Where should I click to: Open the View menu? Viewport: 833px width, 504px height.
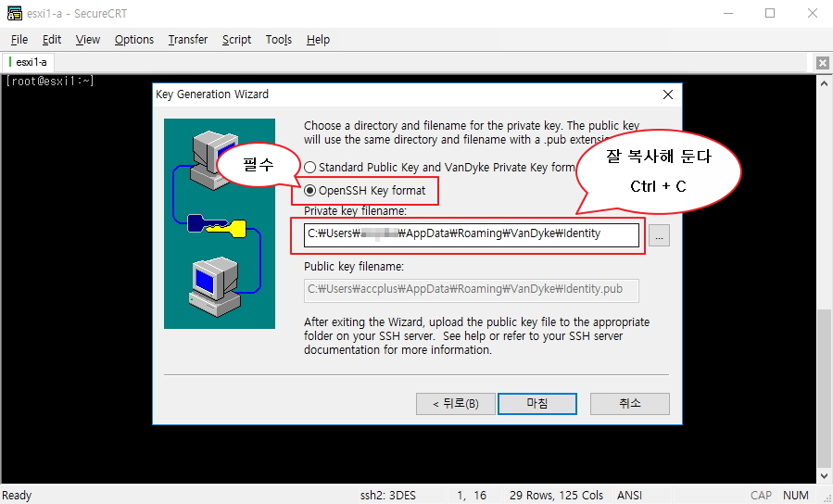(88, 40)
